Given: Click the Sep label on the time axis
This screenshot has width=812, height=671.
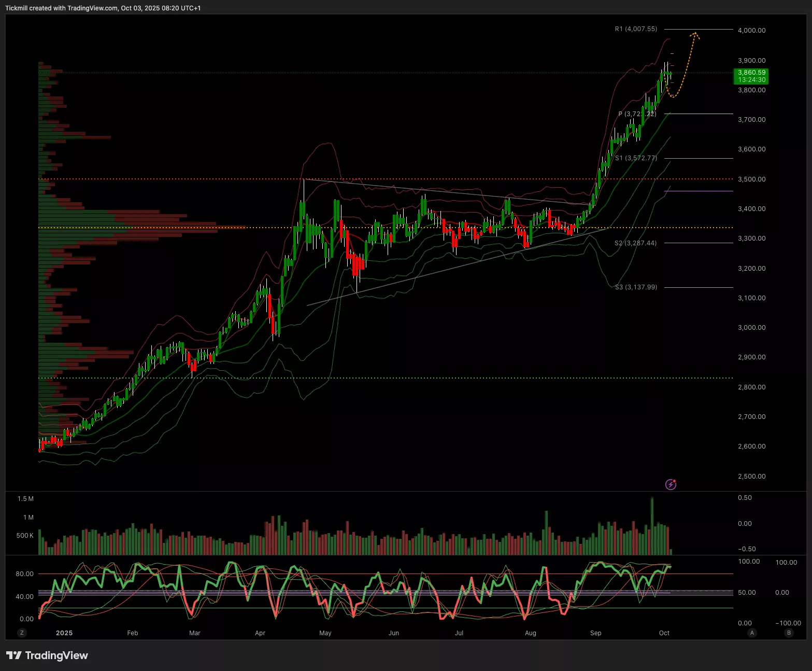Looking at the screenshot, I should [595, 633].
